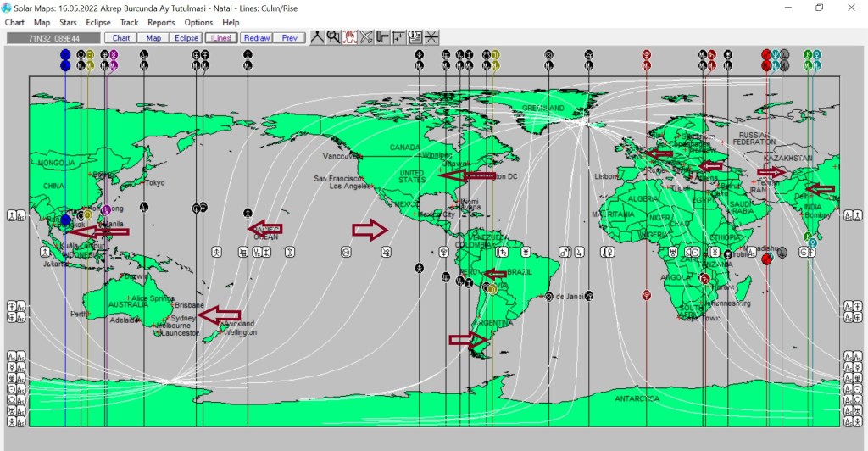Select the dividers measuring tool icon

317,37
